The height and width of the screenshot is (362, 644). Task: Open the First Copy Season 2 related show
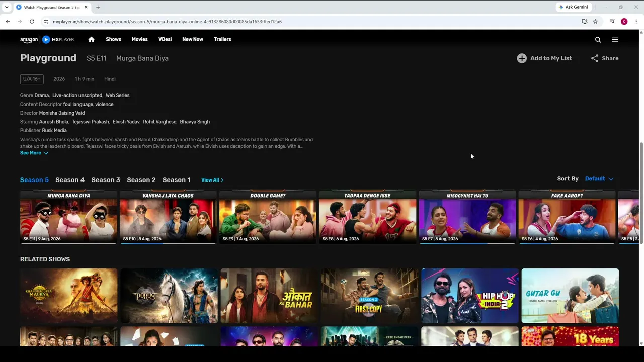click(369, 296)
